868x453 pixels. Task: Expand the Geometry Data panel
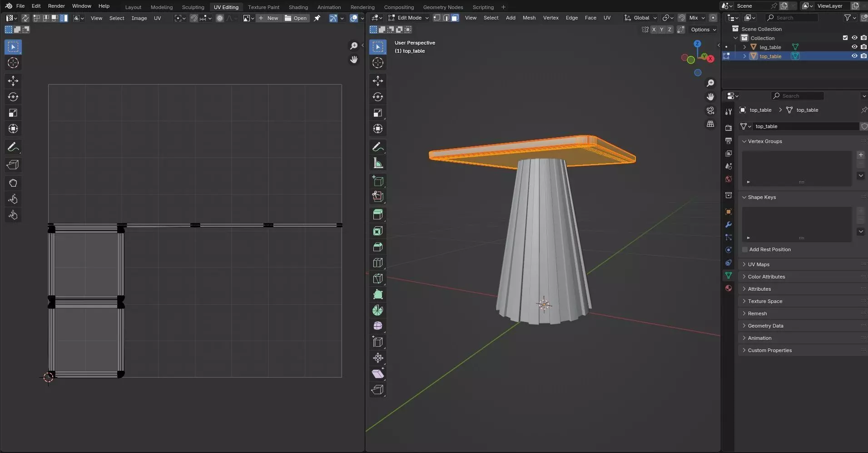[765, 326]
